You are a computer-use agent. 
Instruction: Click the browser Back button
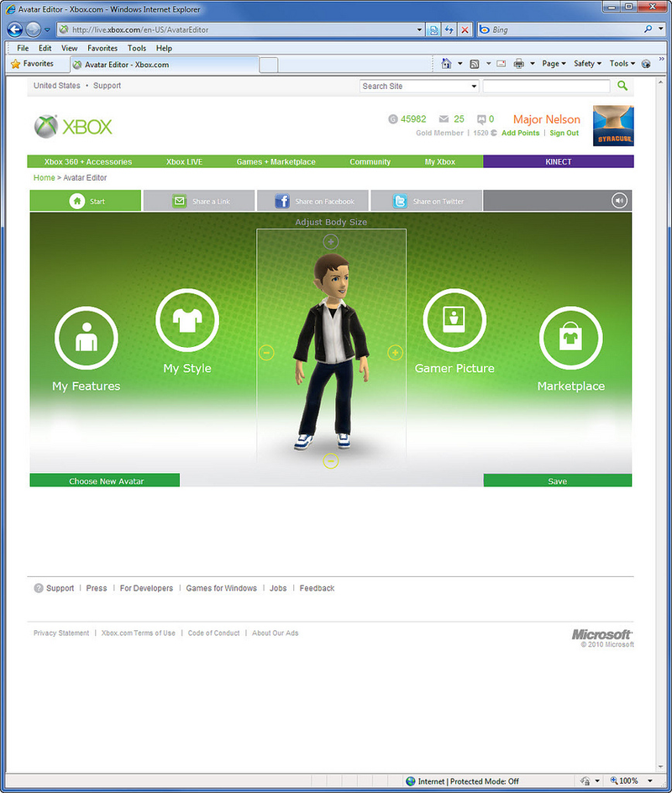pyautogui.click(x=15, y=30)
